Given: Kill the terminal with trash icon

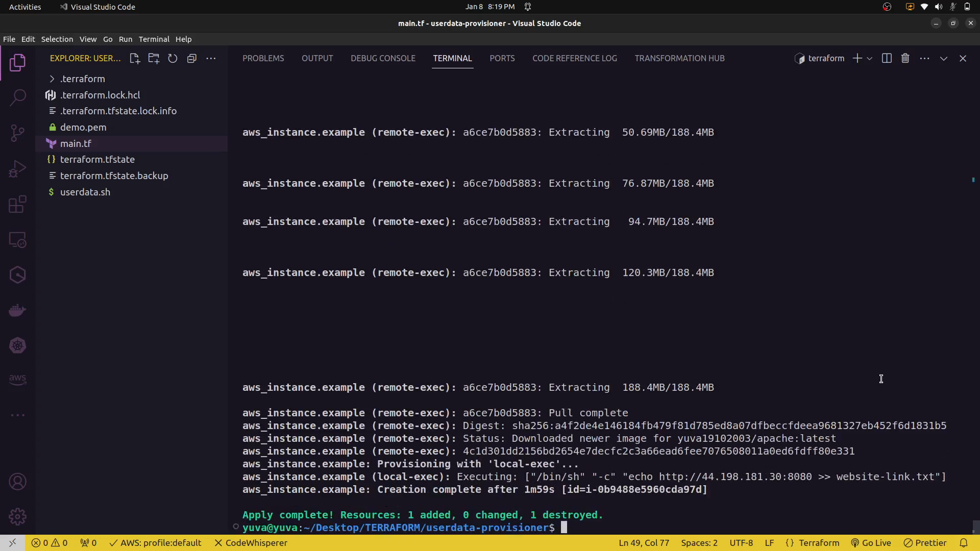Looking at the screenshot, I should pos(905,59).
